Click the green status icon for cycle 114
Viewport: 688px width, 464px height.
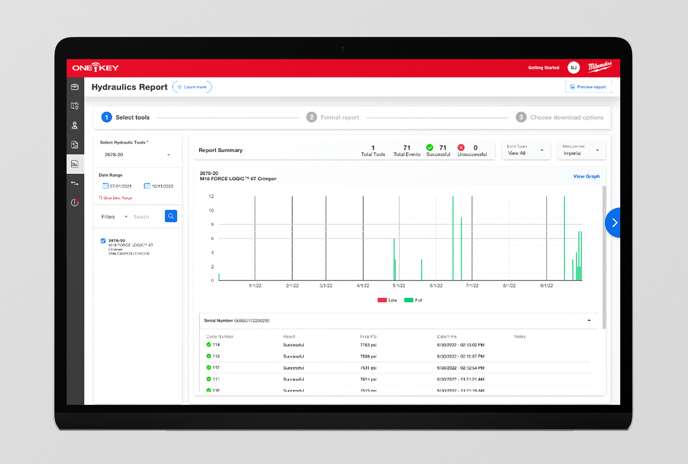coord(209,345)
